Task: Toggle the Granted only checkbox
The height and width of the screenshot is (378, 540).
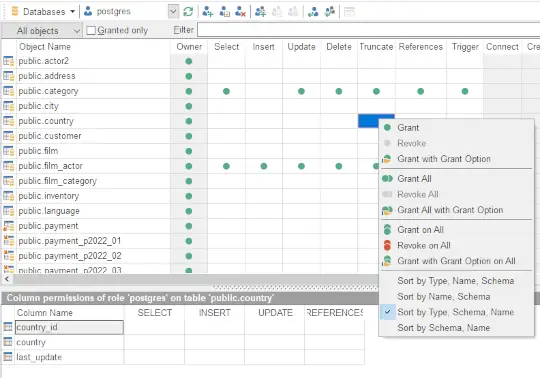Action: [x=91, y=31]
